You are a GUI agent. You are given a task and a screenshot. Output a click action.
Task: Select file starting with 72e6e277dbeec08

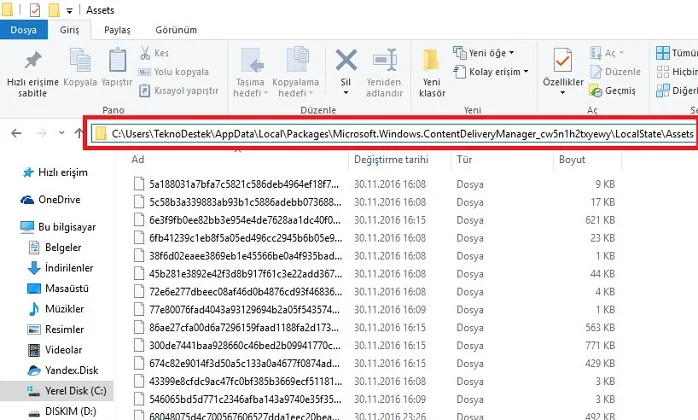click(237, 291)
